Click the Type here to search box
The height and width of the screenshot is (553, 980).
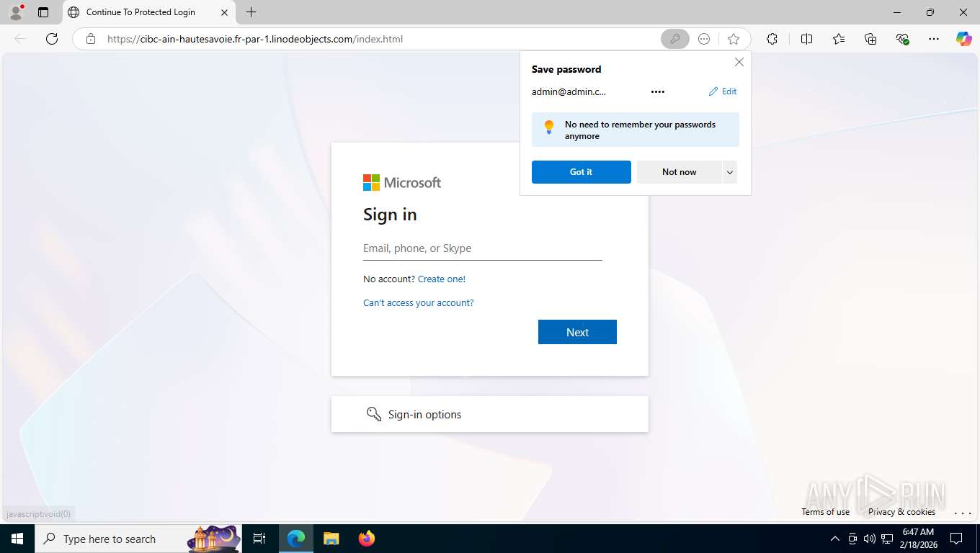coord(138,539)
